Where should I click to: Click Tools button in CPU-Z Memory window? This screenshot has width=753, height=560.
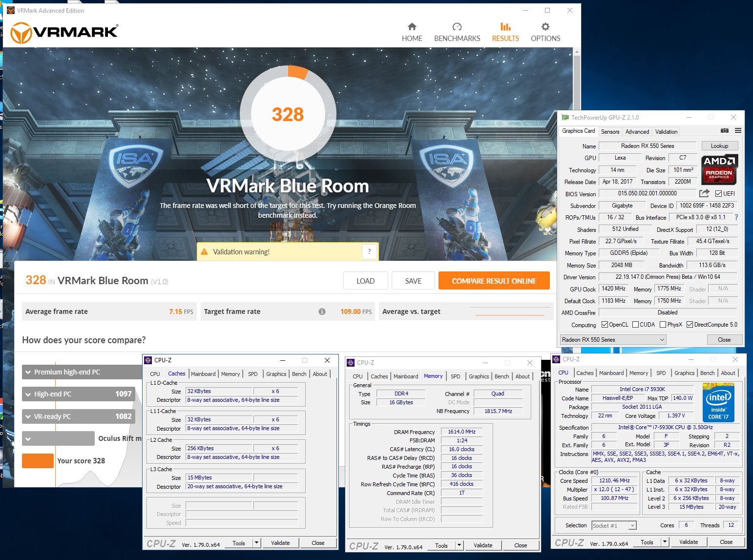[x=441, y=545]
